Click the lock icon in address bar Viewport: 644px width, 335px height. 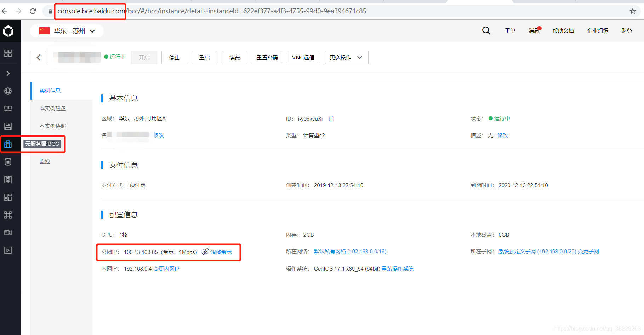click(50, 11)
